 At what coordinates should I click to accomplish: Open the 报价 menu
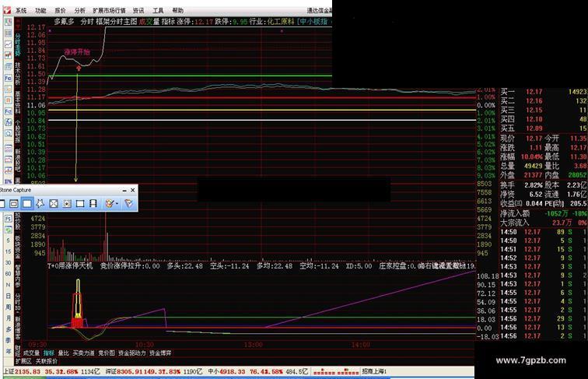coord(60,11)
